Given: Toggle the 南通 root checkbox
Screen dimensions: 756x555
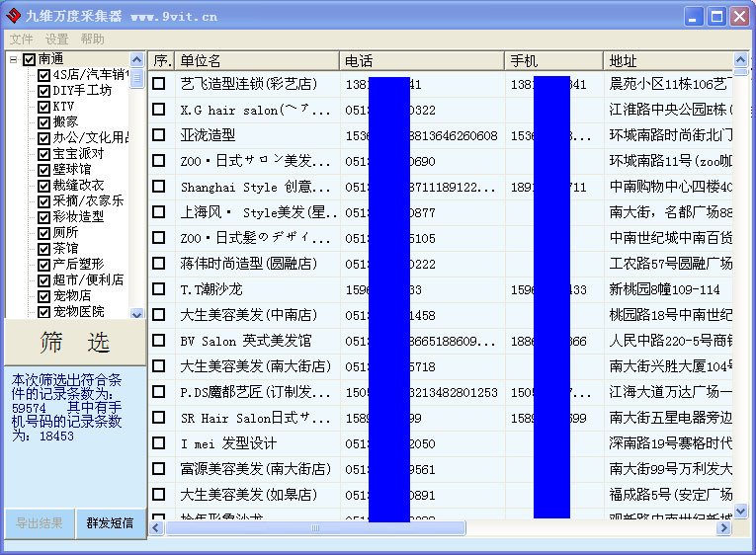Looking at the screenshot, I should coord(29,60).
